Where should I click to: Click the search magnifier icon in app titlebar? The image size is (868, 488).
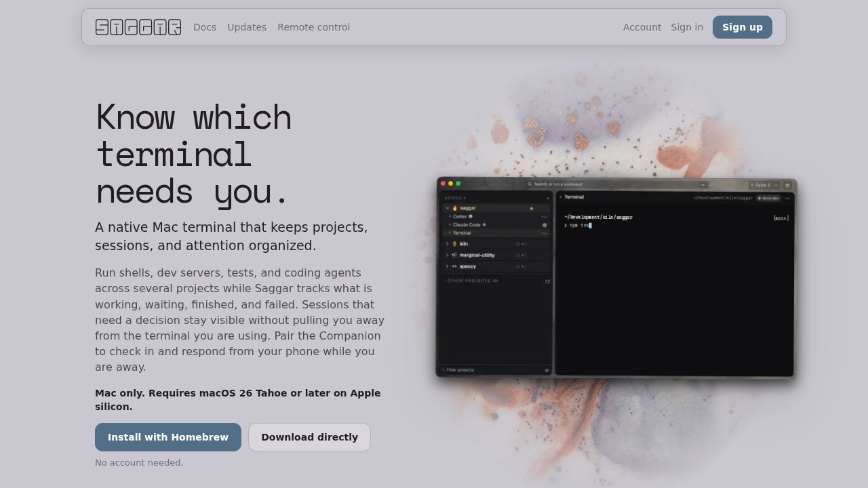tap(530, 184)
